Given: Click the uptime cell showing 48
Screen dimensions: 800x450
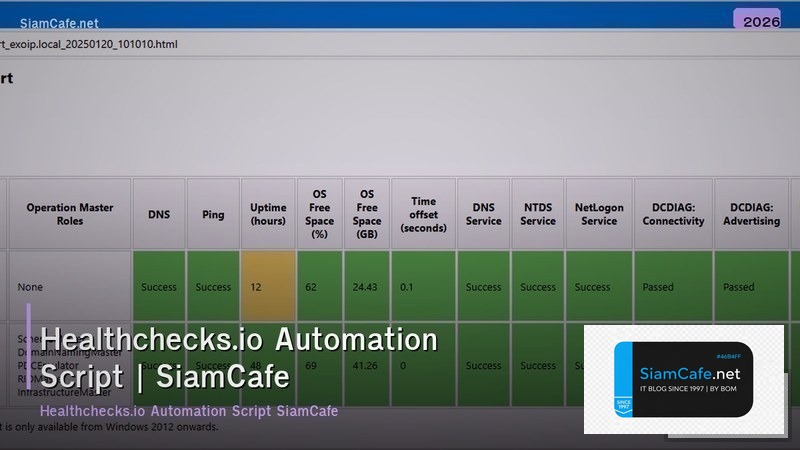Looking at the screenshot, I should (268, 365).
